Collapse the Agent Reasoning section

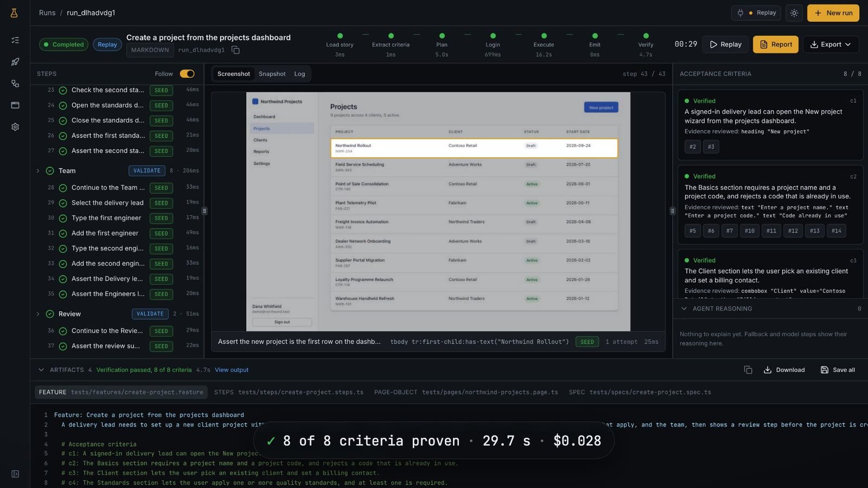coord(684,309)
